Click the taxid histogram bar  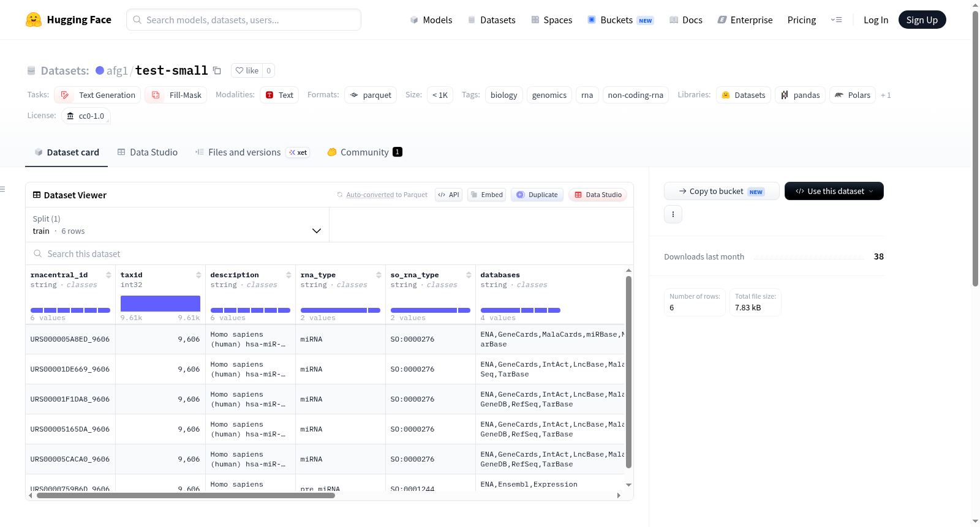click(x=160, y=304)
